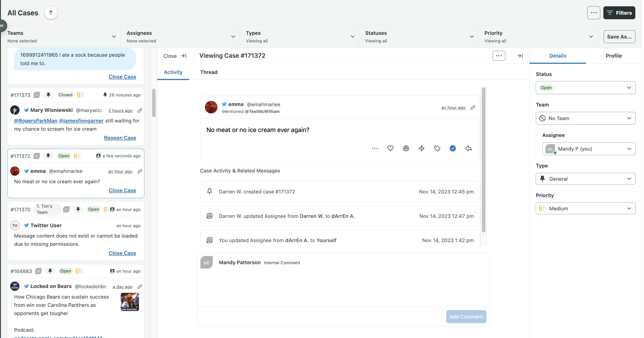
Task: Open the Teams filter dropdown
Action: tap(61, 37)
